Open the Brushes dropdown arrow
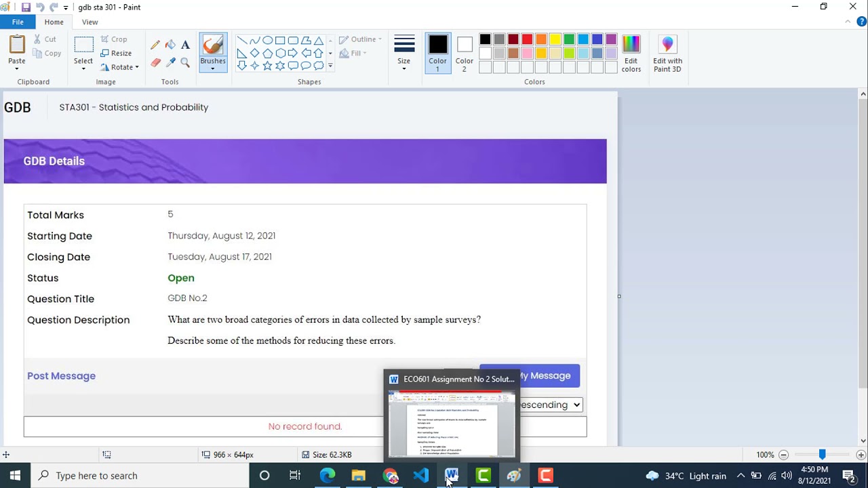The image size is (868, 488). click(x=212, y=68)
